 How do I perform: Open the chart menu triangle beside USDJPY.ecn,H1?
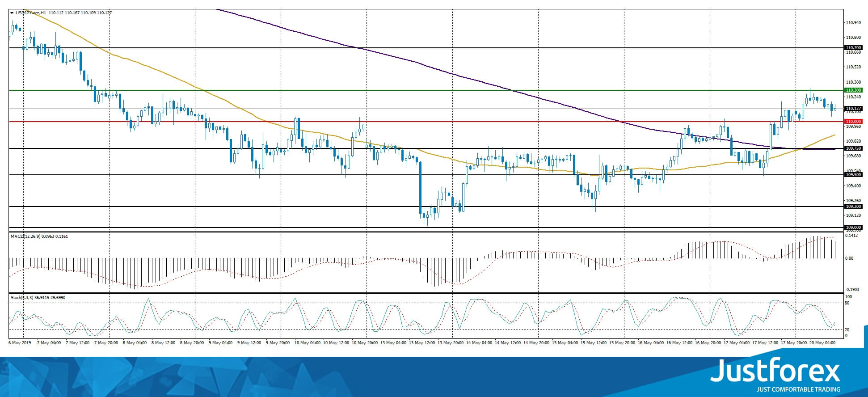click(12, 13)
